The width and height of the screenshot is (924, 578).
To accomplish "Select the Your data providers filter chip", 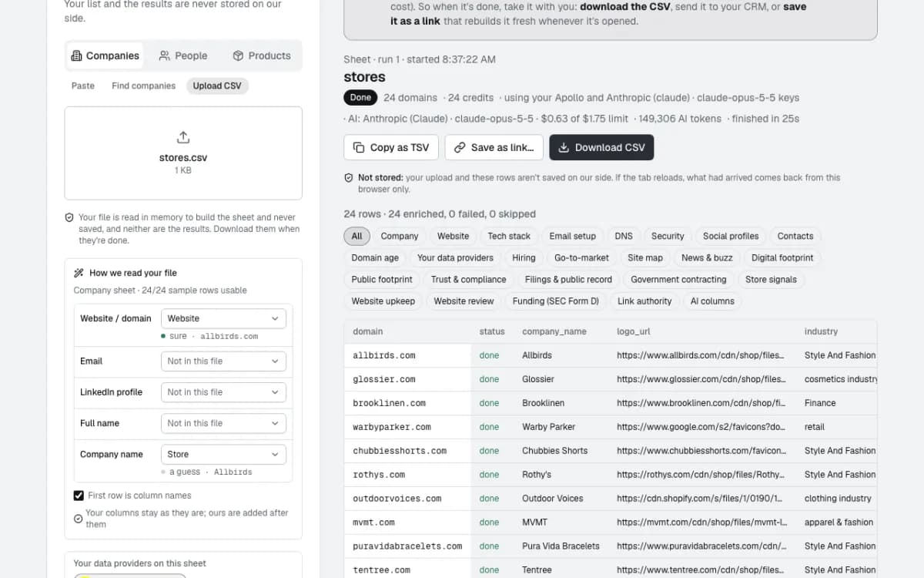I will tap(455, 257).
